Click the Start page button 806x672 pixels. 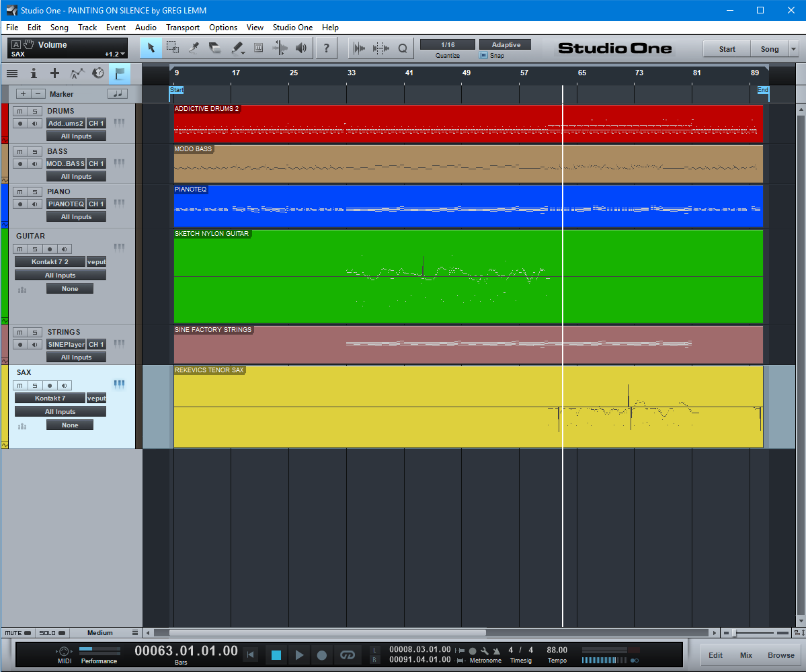click(727, 49)
